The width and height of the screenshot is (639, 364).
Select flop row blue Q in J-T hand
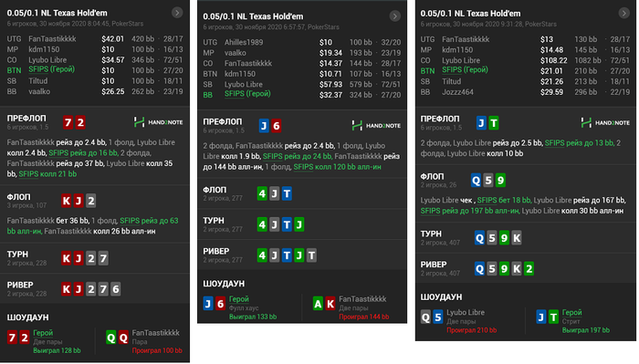[476, 180]
